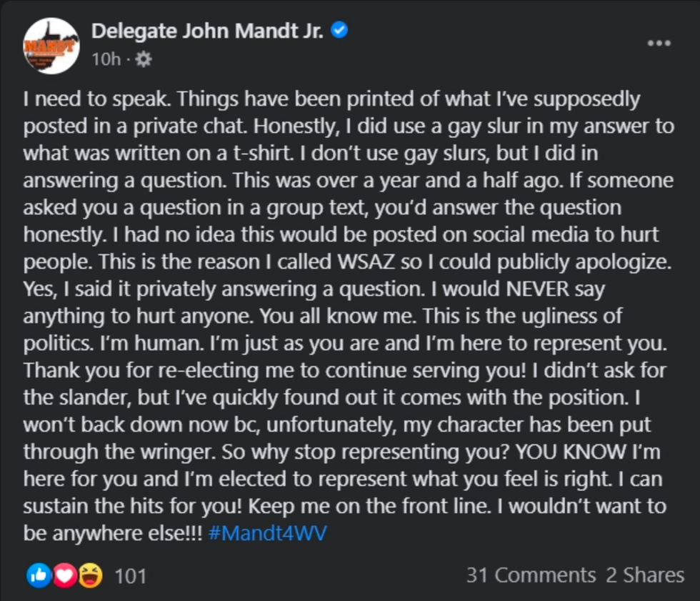Open Delegate John Mandt Jr. page name
Screen dimensions: 700x601
208,31
